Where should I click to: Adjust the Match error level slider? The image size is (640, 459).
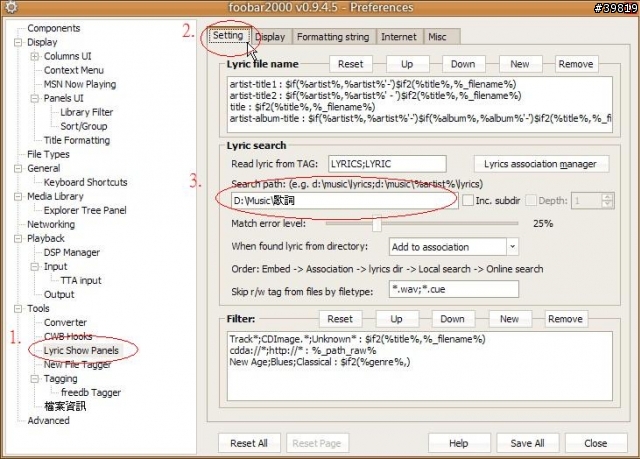coord(377,224)
